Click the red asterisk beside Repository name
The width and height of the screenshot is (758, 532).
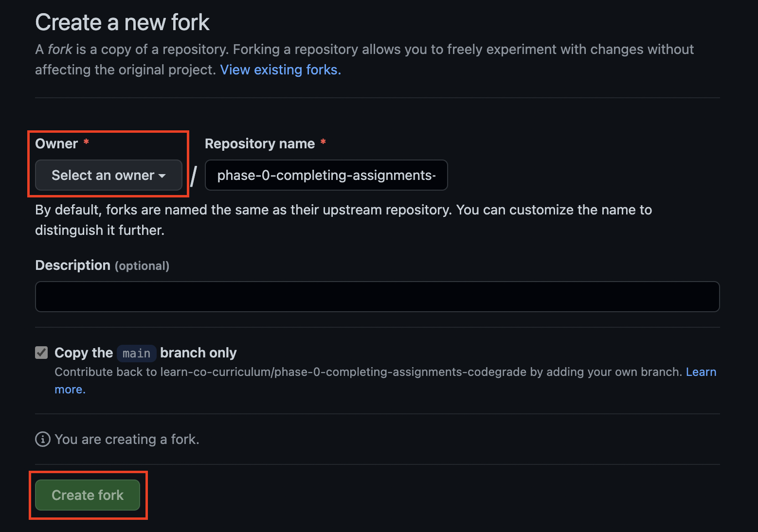323,142
